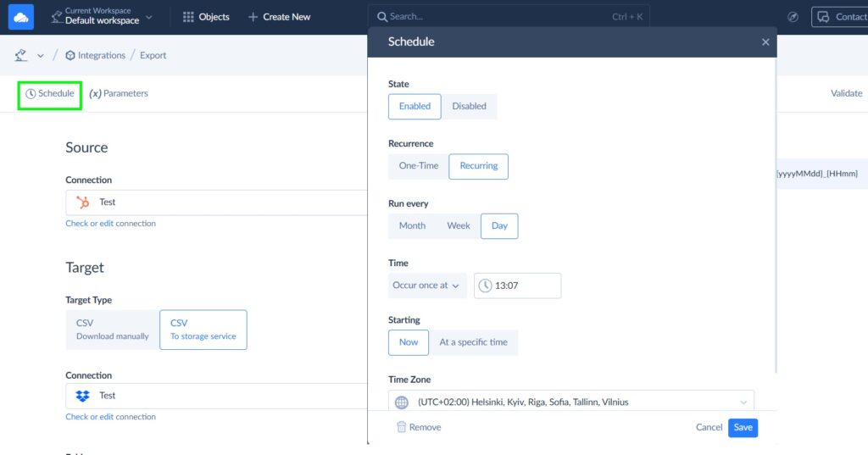Set Starting to Now
The image size is (868, 455).
(x=409, y=342)
